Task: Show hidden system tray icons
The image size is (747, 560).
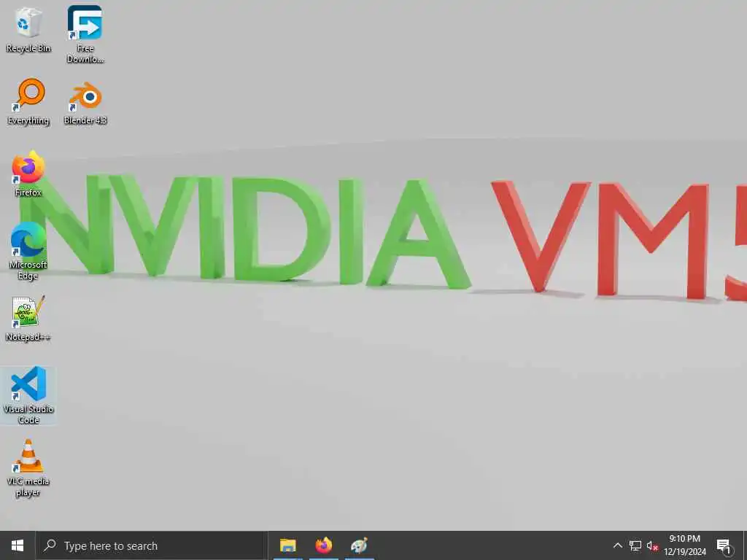Action: [x=617, y=545]
